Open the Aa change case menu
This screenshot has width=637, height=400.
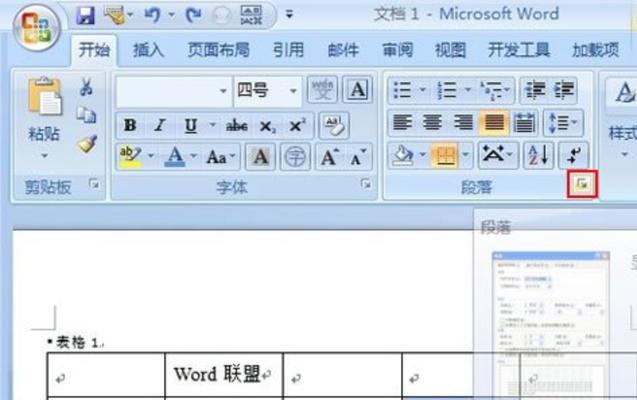pos(221,157)
